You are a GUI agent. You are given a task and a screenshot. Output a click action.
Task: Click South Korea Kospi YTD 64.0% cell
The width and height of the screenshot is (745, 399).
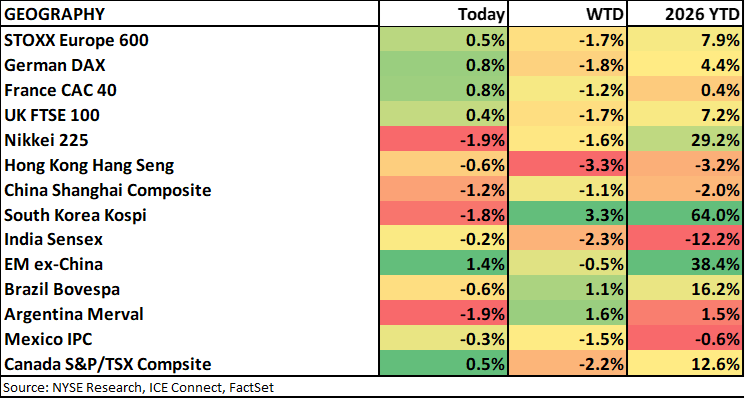(684, 215)
